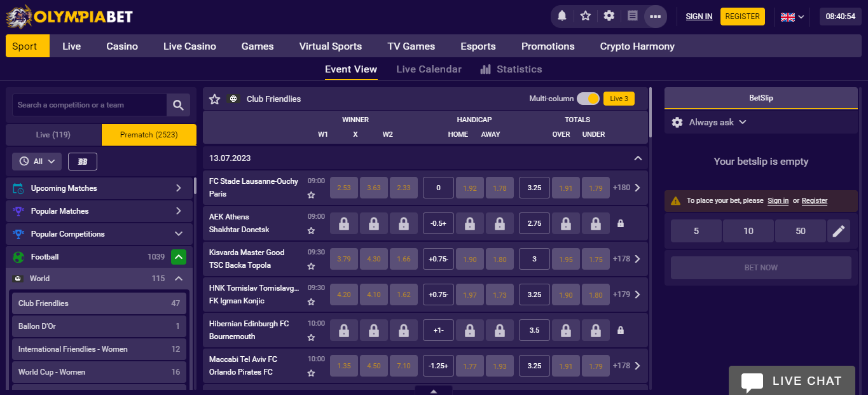This screenshot has width=868, height=395.
Task: Click the yellow REGISTER button
Action: tap(742, 17)
